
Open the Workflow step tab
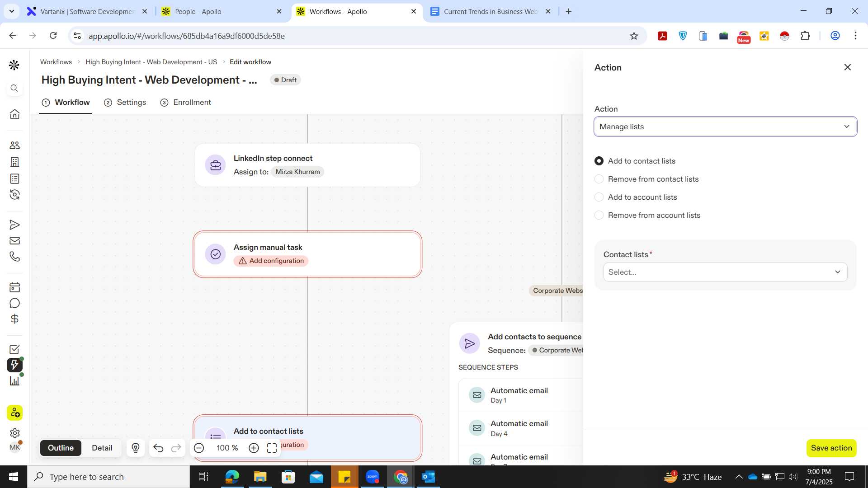66,102
